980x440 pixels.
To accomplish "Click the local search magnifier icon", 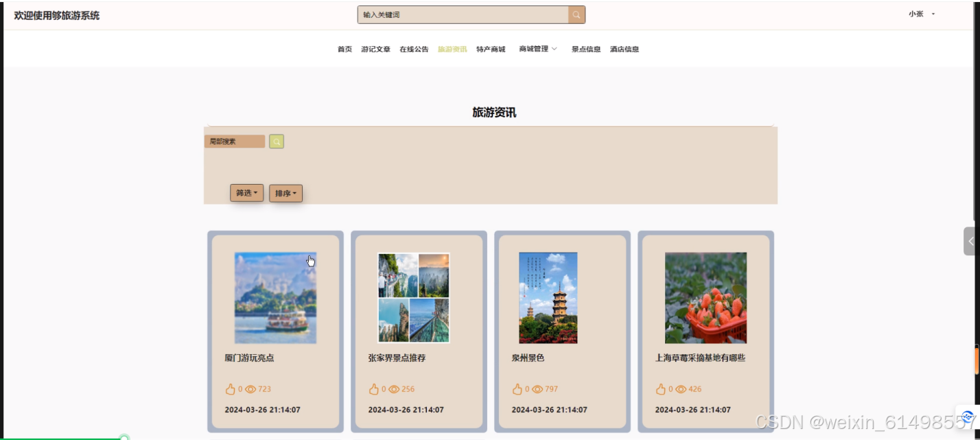I will [277, 141].
